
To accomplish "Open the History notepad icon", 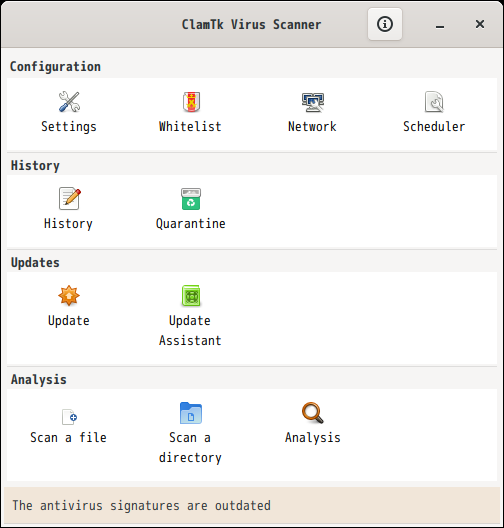I will (70, 198).
